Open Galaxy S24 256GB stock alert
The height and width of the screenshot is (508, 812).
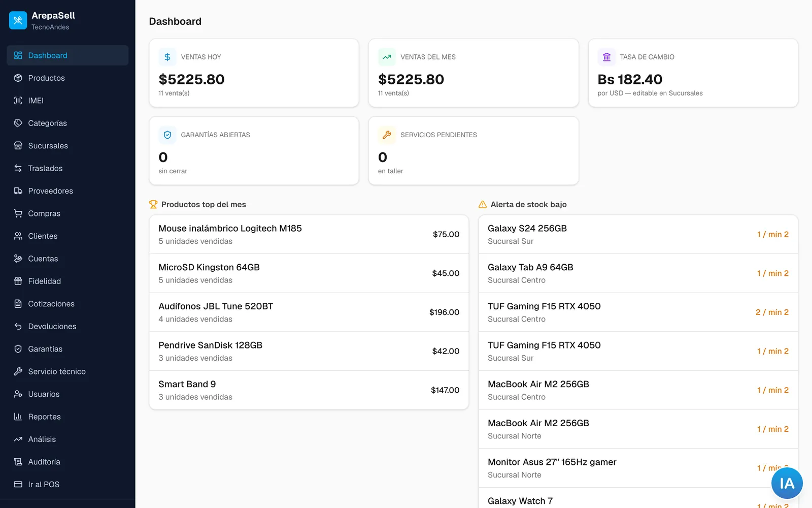point(638,234)
